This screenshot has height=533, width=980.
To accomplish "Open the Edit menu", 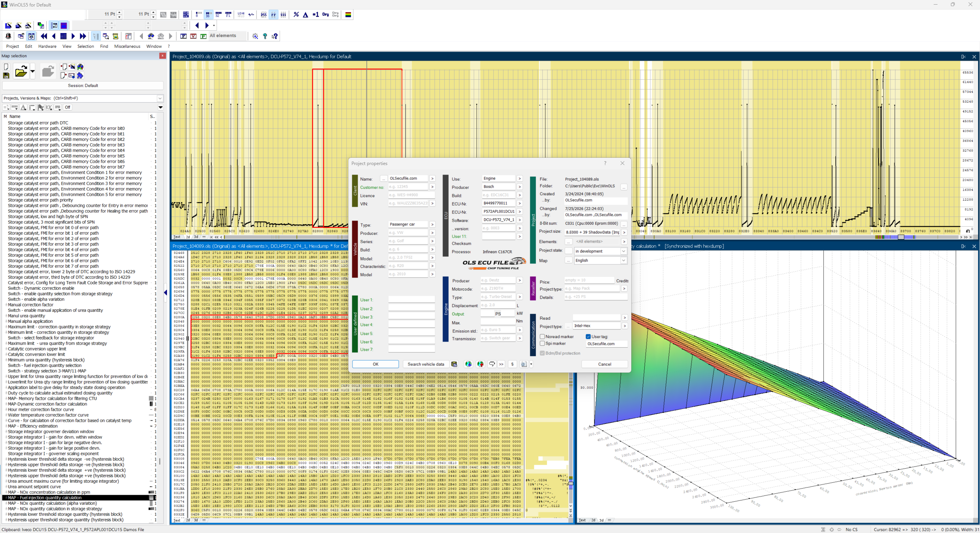I will click(29, 46).
